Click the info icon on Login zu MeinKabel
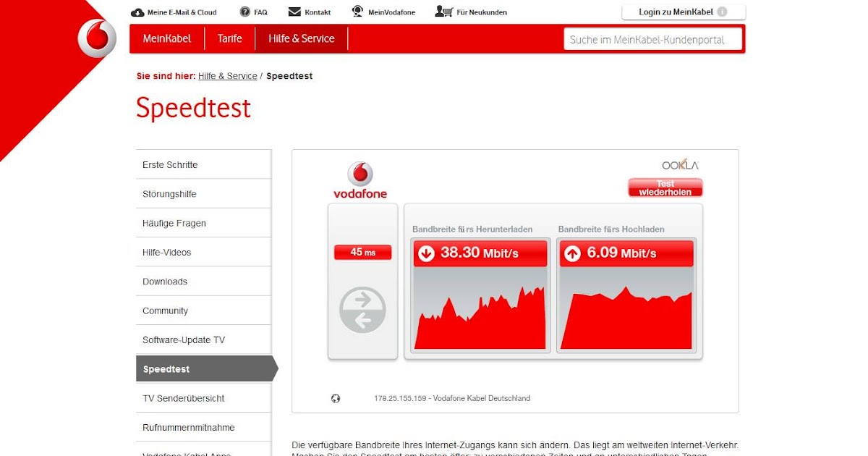 (x=722, y=12)
